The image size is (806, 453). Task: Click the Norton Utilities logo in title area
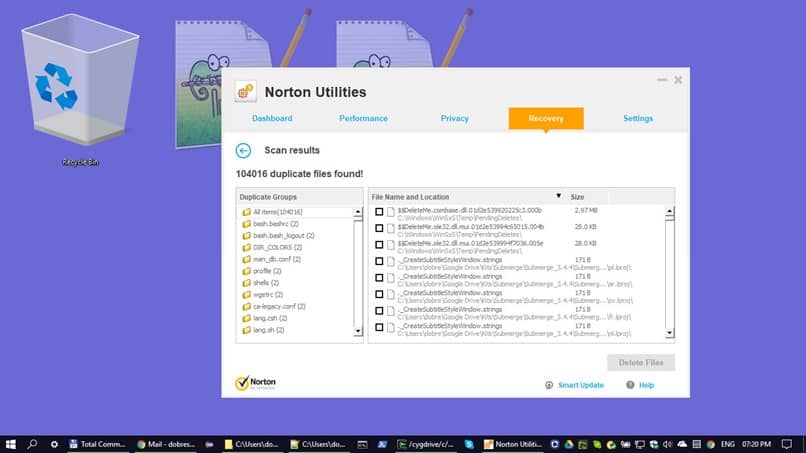tap(246, 92)
